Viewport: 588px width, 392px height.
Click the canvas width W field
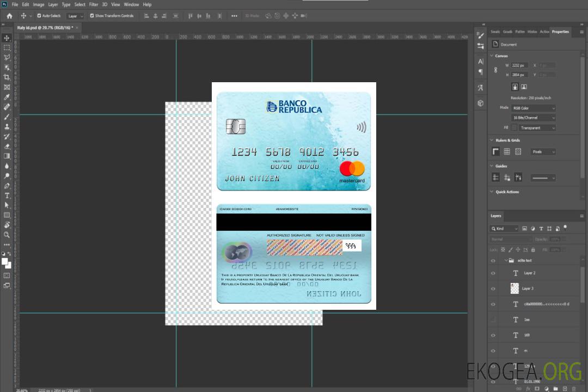pos(519,65)
